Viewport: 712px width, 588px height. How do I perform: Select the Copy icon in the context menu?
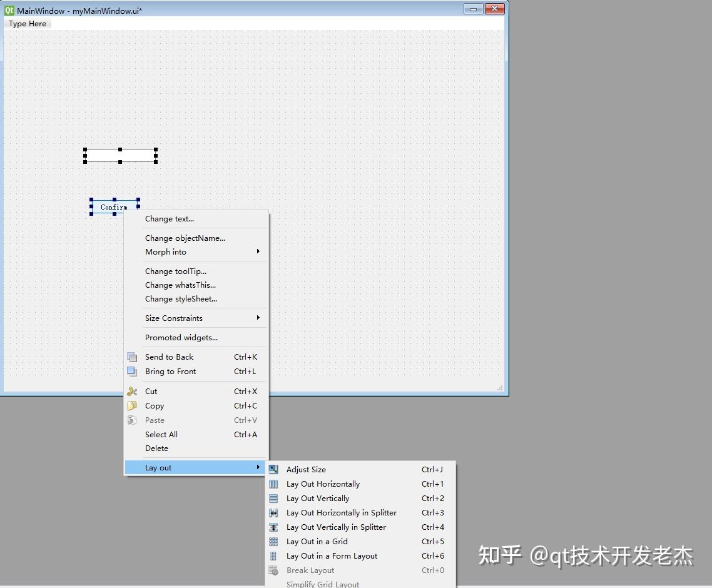click(x=133, y=405)
